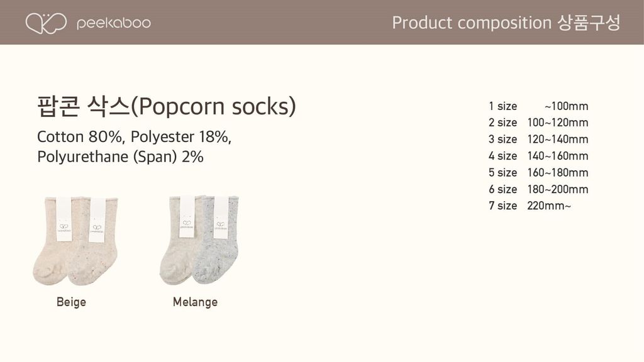Click the peekaboo heart logo icon
644x362 pixels.
[45, 23]
